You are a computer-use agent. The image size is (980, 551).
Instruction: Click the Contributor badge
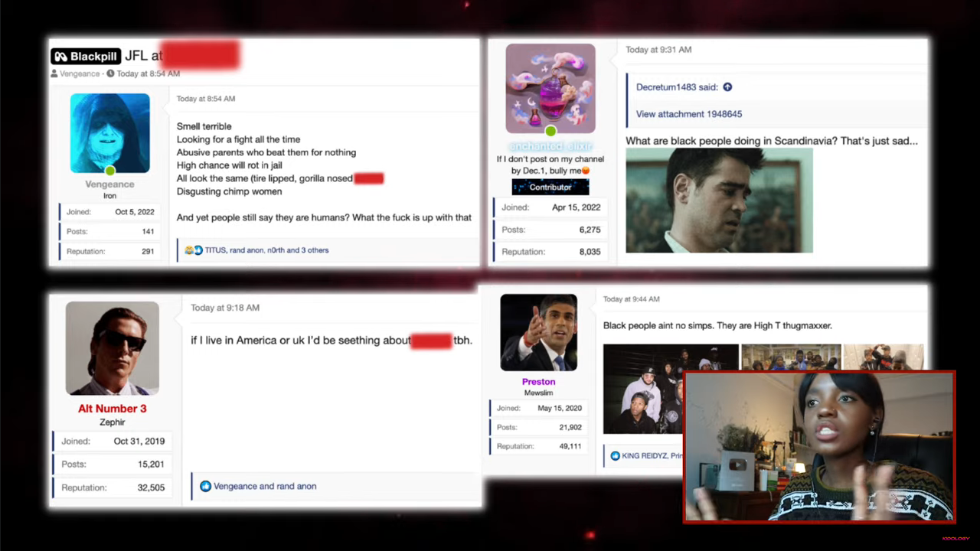[x=550, y=187]
